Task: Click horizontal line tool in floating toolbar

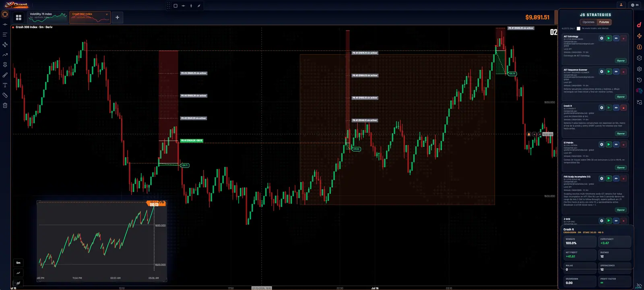Action: (183, 6)
